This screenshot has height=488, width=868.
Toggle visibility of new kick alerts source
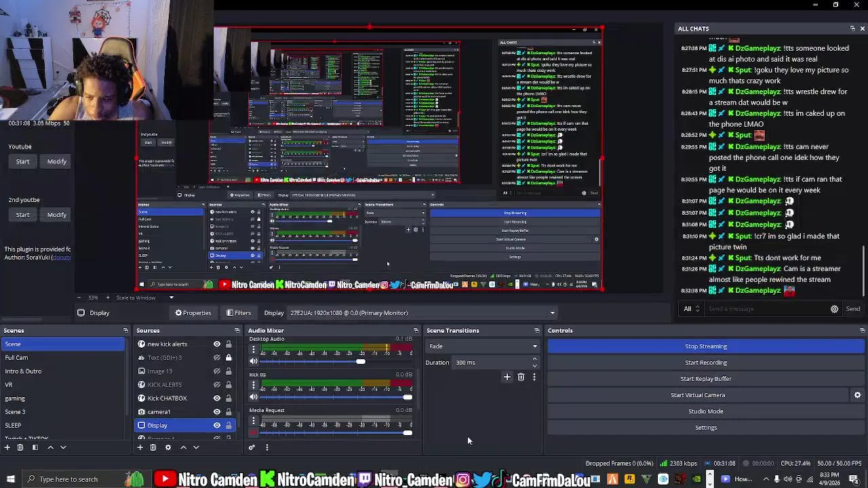coord(217,344)
